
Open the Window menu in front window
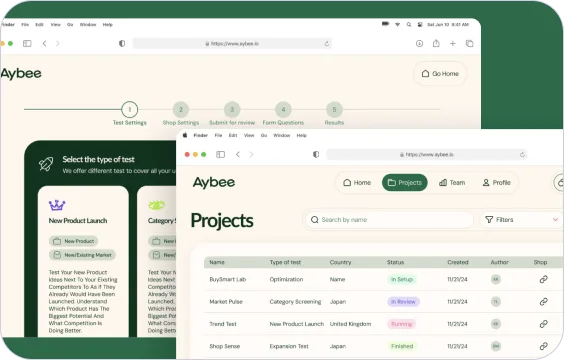pyautogui.click(x=282, y=136)
